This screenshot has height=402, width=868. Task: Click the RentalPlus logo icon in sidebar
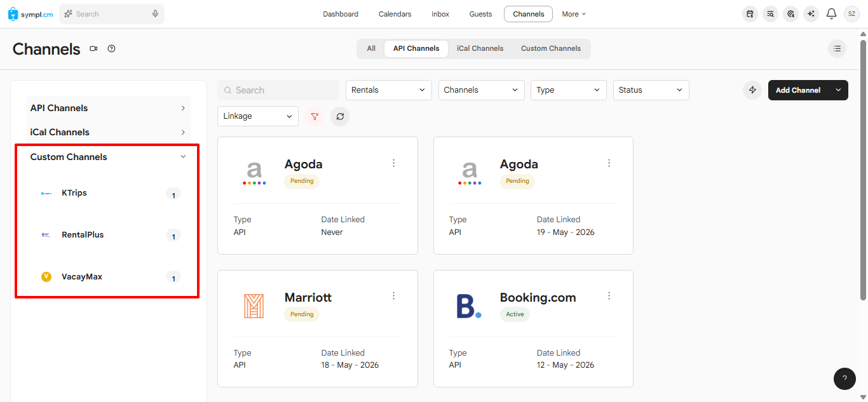point(46,235)
